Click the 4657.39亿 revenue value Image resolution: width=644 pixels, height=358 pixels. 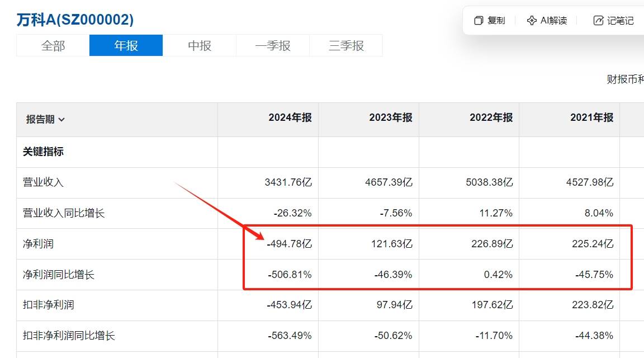[x=389, y=182]
